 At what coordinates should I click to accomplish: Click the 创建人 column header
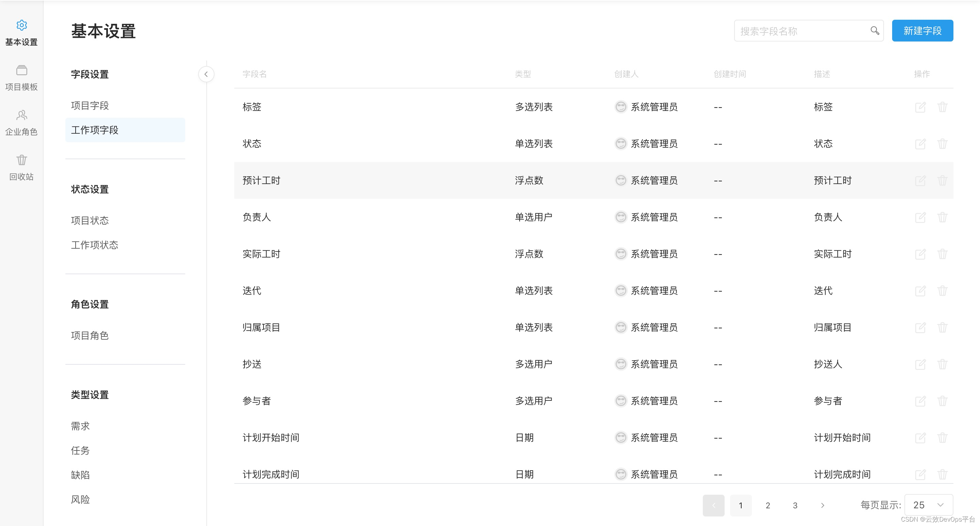[x=626, y=74]
